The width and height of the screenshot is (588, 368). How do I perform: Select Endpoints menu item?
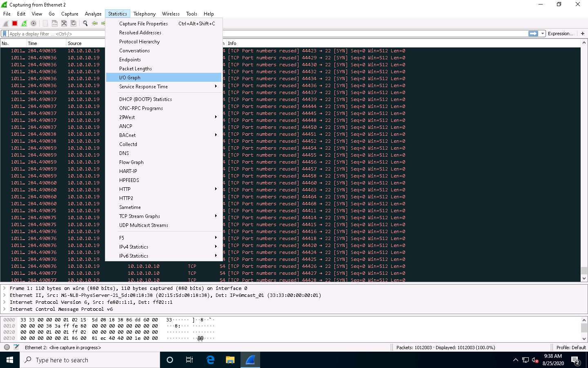click(164, 59)
